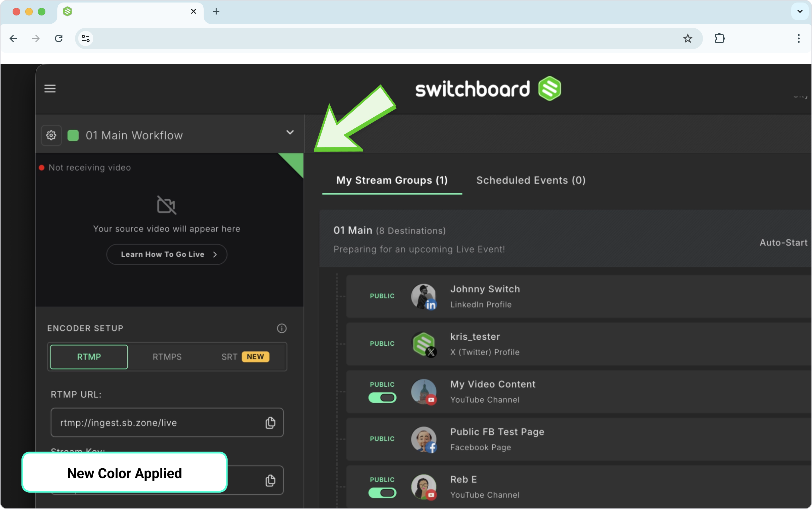Click PUBLIC label for Johnny Switch

pyautogui.click(x=382, y=296)
